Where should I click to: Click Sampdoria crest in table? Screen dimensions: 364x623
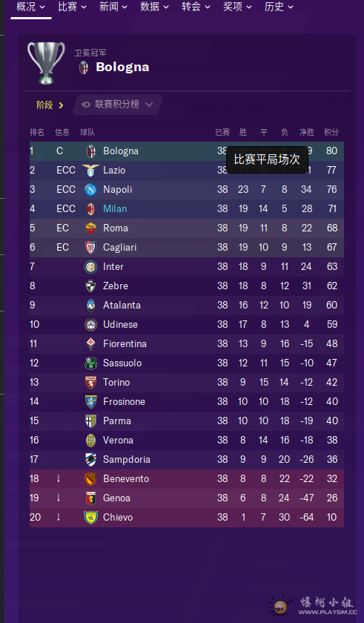(91, 459)
